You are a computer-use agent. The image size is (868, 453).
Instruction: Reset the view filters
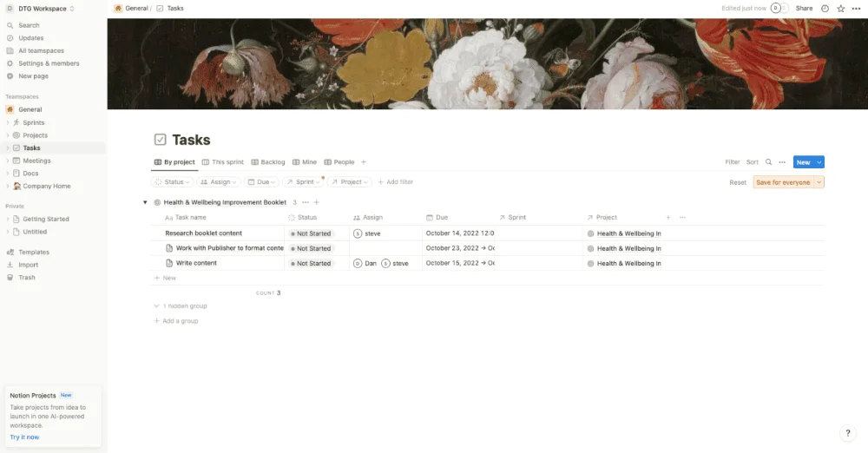coord(737,183)
